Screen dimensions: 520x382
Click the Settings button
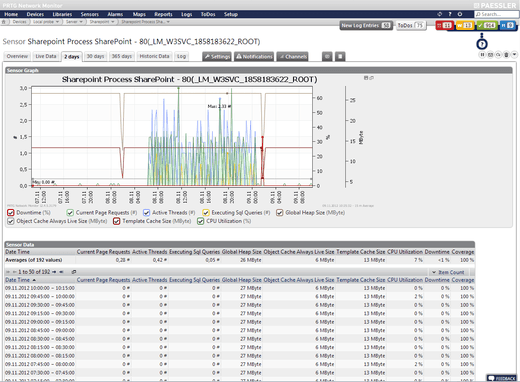217,56
